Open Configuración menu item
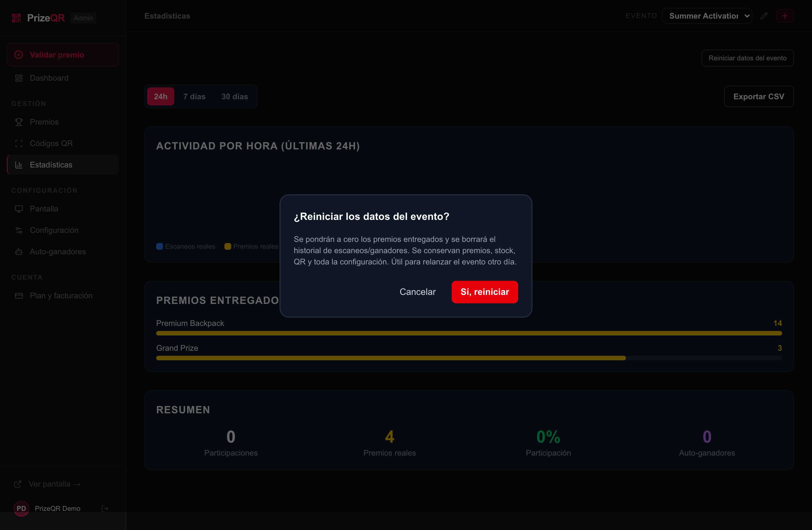The width and height of the screenshot is (812, 530). 63,230
